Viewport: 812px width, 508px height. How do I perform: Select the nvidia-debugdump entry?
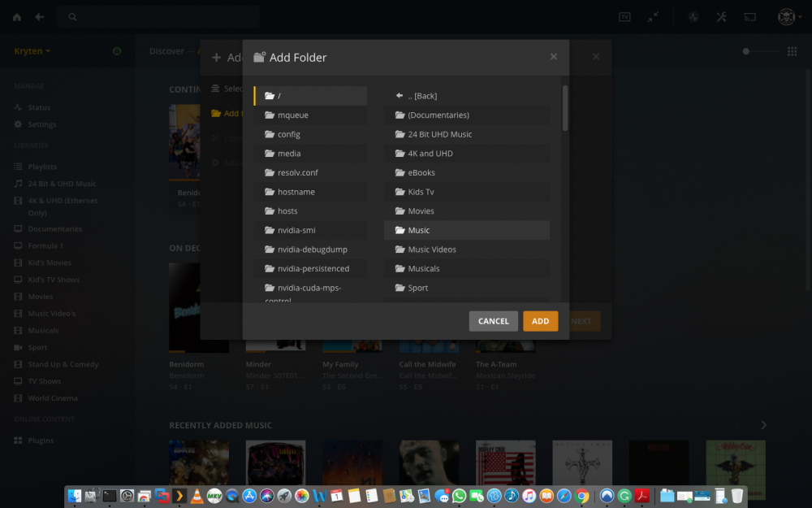(311, 250)
